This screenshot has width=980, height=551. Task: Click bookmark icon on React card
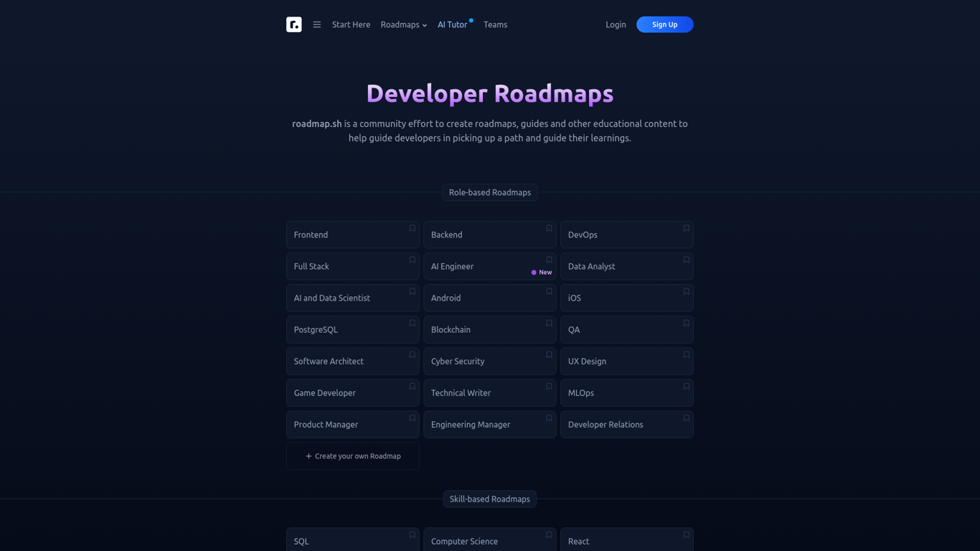click(x=687, y=534)
